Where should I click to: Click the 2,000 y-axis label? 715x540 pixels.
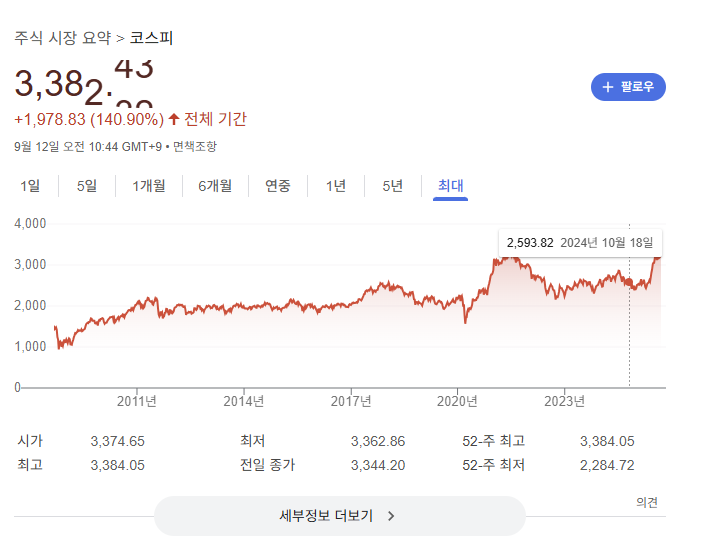point(30,306)
